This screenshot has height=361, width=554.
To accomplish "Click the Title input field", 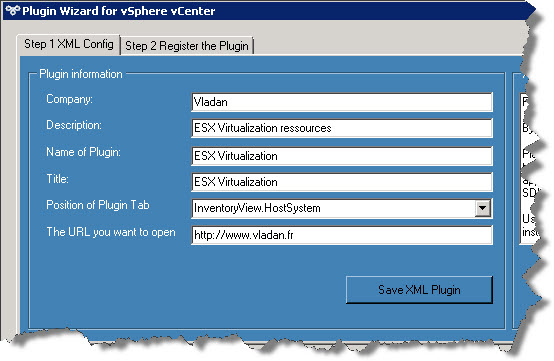I will click(x=342, y=182).
